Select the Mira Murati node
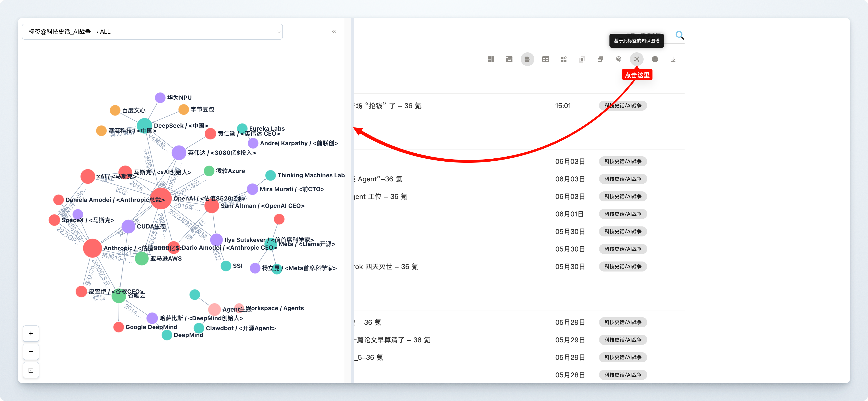Screen dimensions: 868x401 (x=252, y=189)
